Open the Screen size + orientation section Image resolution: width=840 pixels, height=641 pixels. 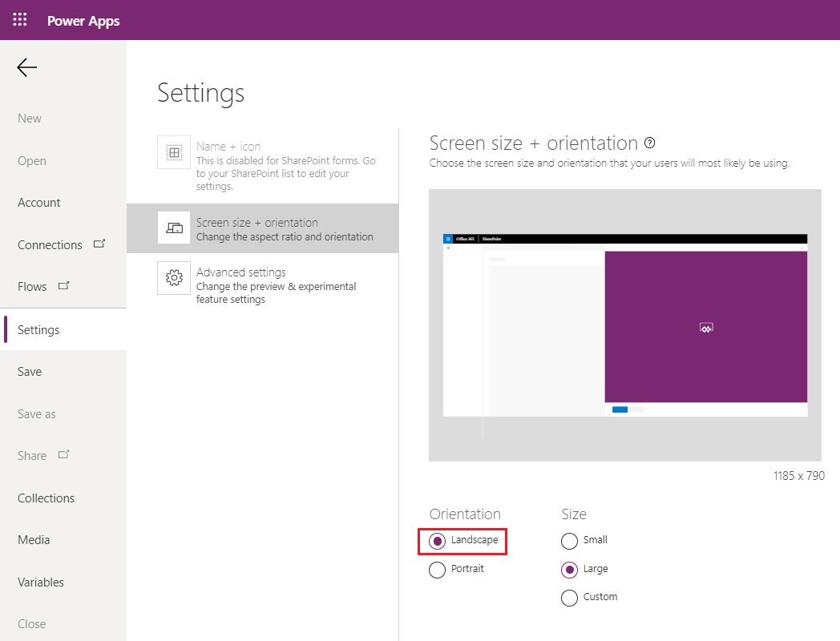point(263,228)
